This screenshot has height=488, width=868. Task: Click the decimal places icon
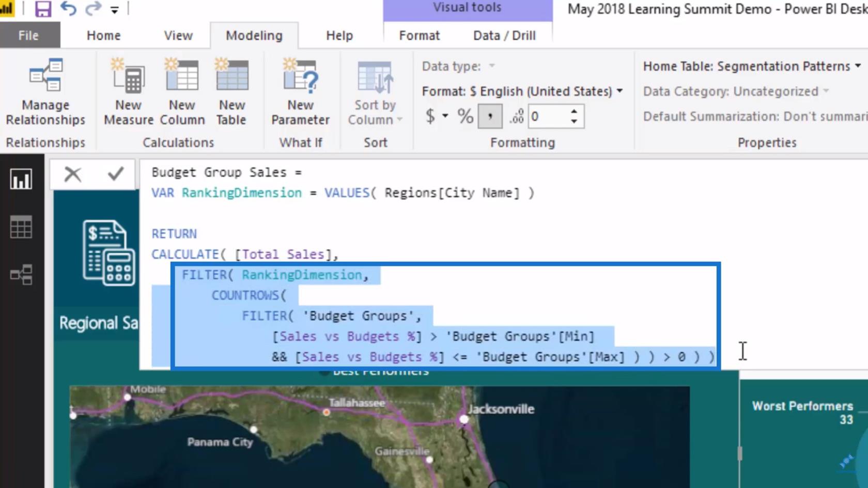tap(517, 116)
